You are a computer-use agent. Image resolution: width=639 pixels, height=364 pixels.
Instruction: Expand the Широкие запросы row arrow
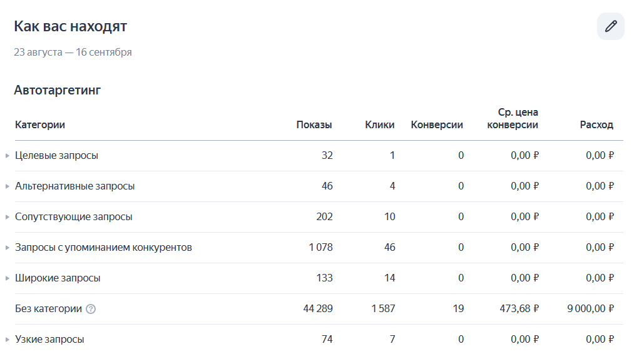pyautogui.click(x=8, y=278)
